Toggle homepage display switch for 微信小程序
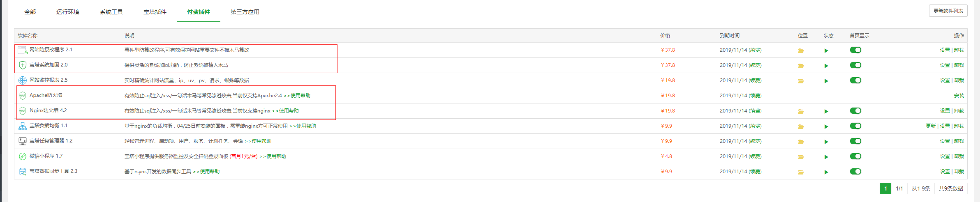 click(x=855, y=156)
